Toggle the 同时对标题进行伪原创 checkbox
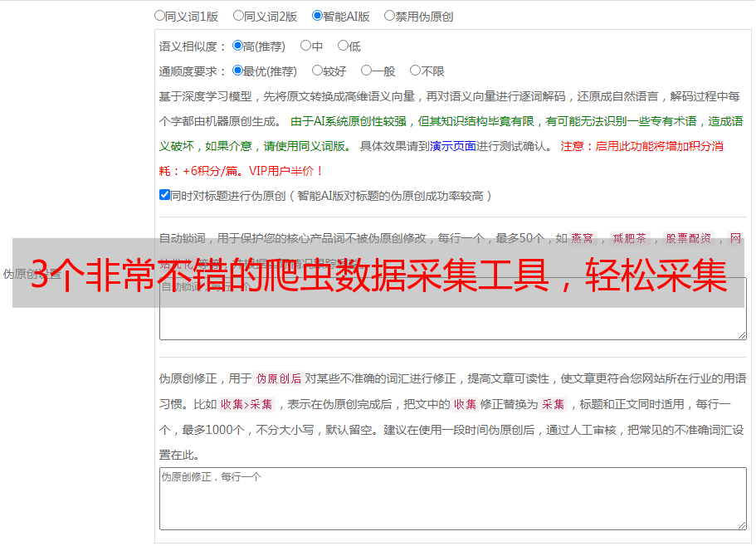Viewport: 756px width, 546px height. tap(164, 195)
